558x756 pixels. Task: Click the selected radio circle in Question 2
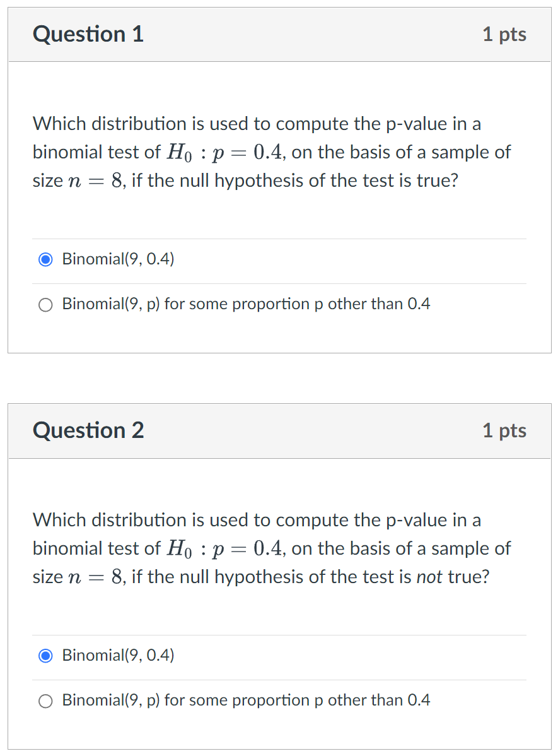45,656
